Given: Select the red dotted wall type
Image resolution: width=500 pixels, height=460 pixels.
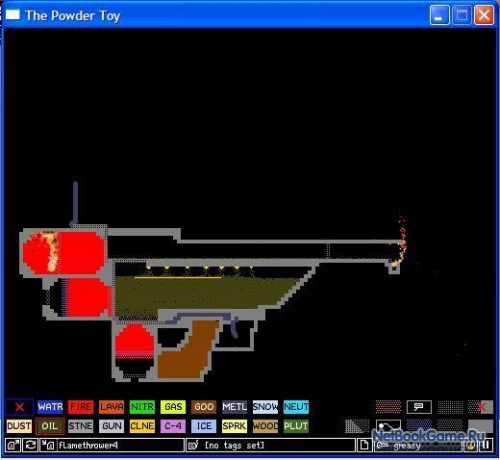Looking at the screenshot, I should [388, 407].
